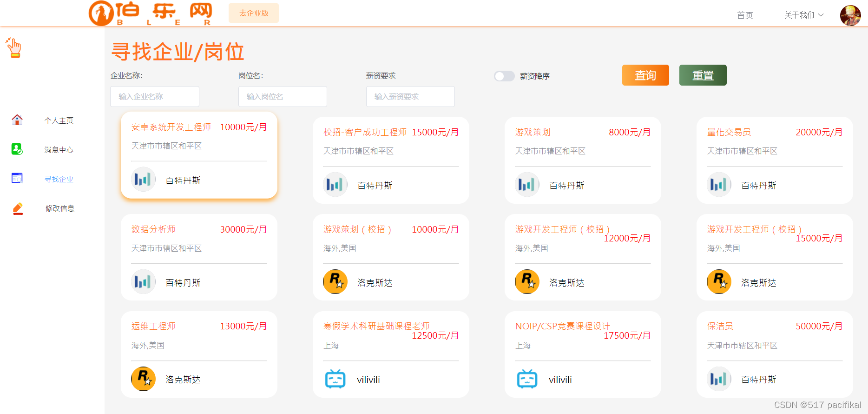
Task: Click 百特丹斯 logo on 安卓系统开发工程师 card
Action: pyautogui.click(x=143, y=180)
